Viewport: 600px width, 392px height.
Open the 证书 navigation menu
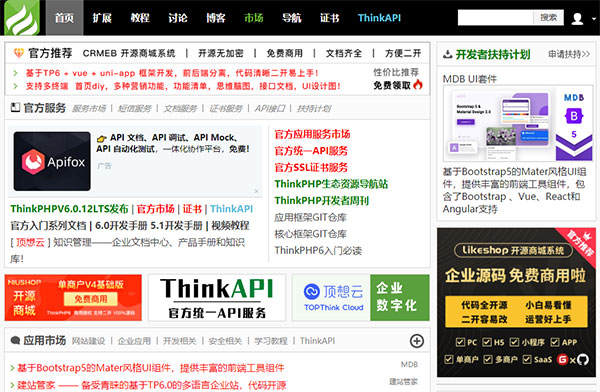pos(329,18)
